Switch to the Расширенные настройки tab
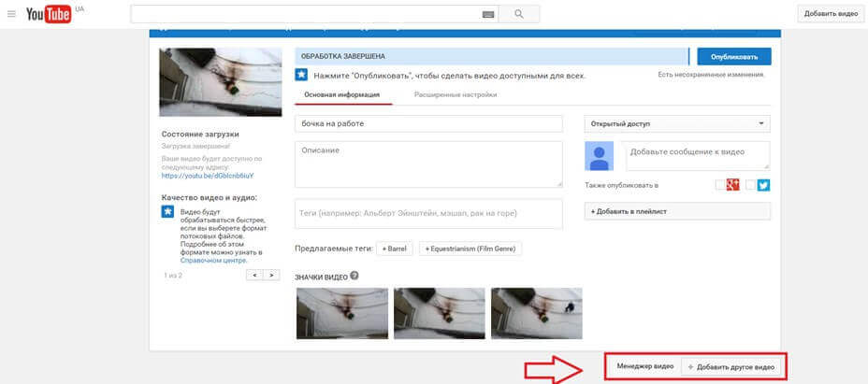Viewport: 868px width, 384px height. coord(456,95)
